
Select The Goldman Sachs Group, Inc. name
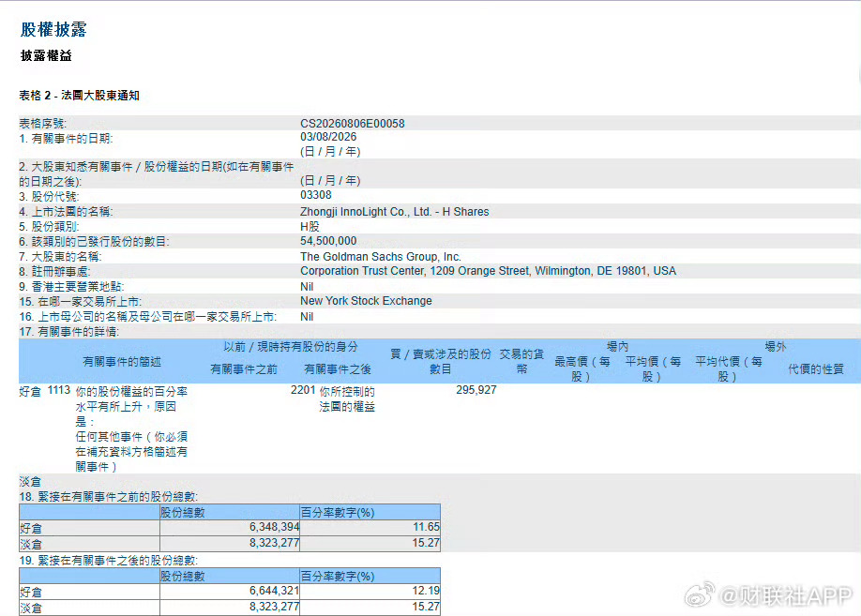click(381, 256)
